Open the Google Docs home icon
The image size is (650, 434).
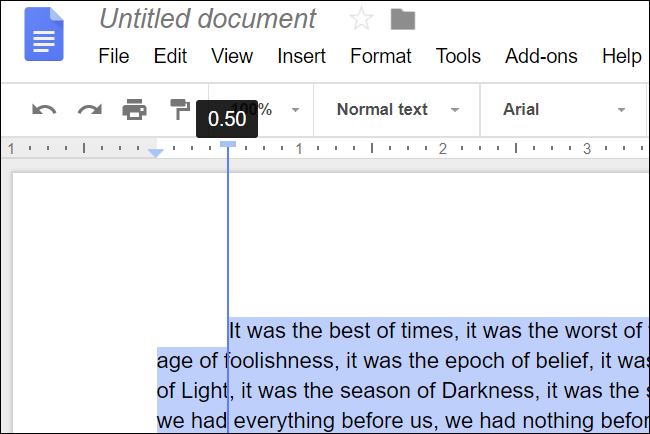(x=44, y=34)
